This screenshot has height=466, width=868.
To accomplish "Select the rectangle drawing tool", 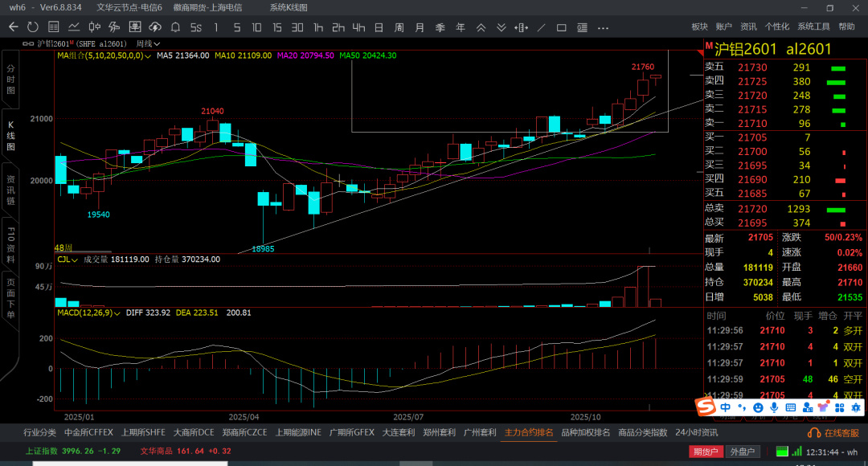I will click(561, 27).
